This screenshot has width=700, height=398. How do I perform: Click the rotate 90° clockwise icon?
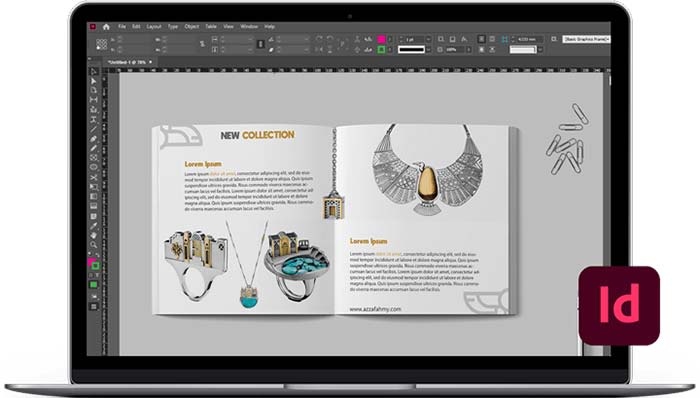click(x=319, y=39)
